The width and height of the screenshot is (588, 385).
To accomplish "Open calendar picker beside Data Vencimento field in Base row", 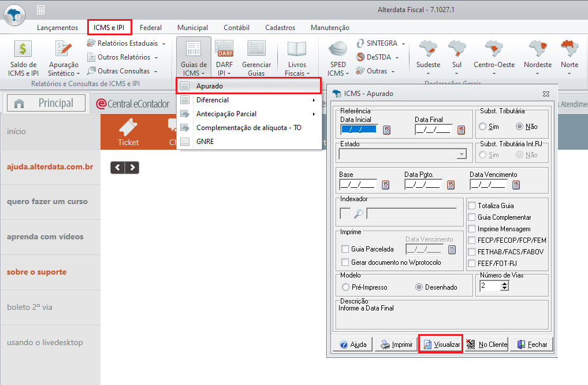I will [x=516, y=184].
